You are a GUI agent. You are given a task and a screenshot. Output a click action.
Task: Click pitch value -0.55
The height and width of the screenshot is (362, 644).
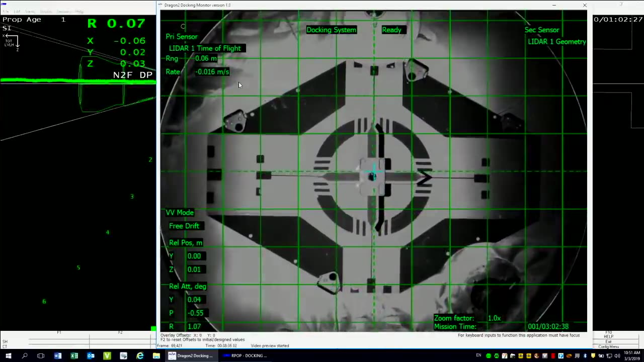coord(195,313)
